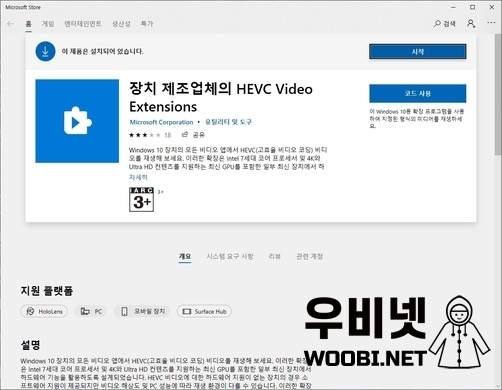This screenshot has width=502, height=390.
Task: Go back with the back arrow
Action: [x=10, y=24]
